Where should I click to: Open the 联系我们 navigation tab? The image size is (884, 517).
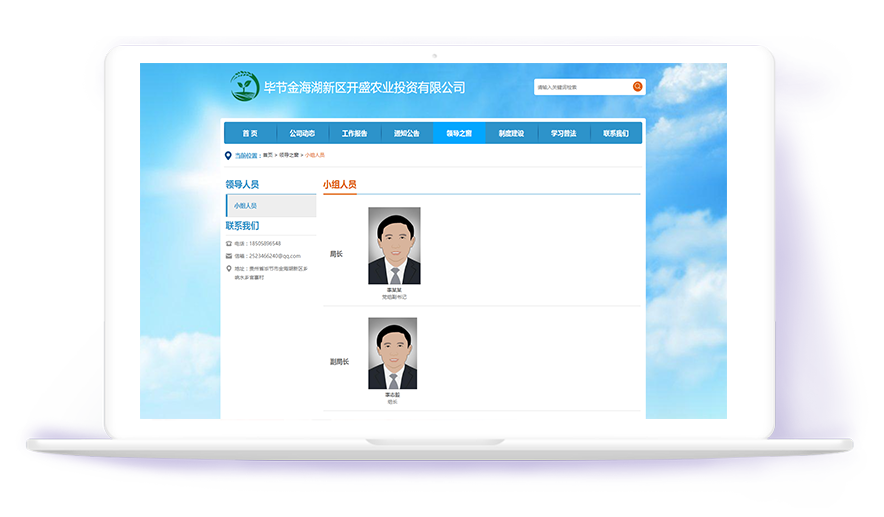pyautogui.click(x=616, y=133)
